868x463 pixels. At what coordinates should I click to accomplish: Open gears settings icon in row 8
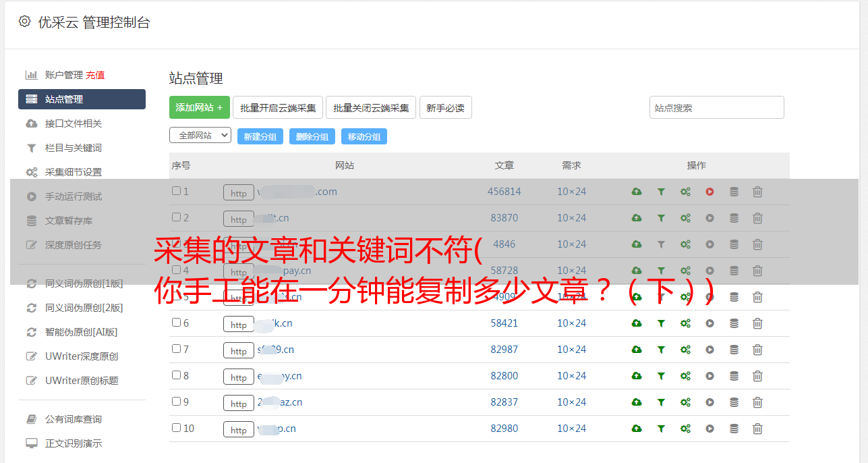coord(685,376)
